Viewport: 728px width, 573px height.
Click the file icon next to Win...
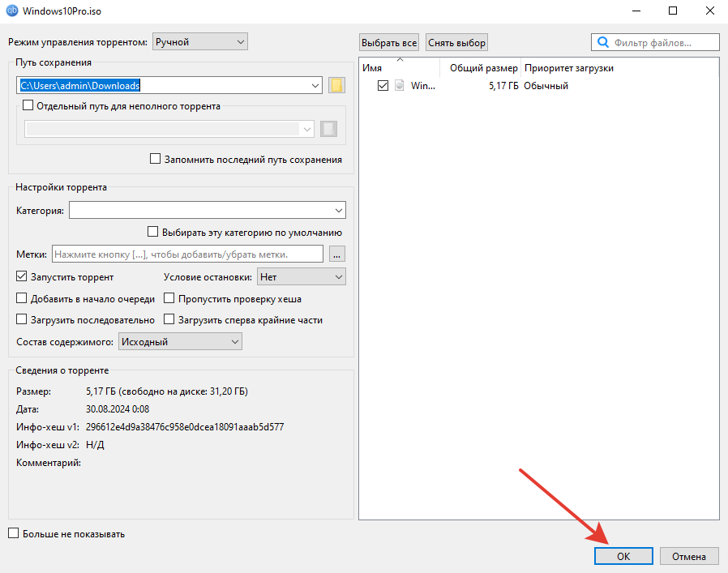click(400, 85)
